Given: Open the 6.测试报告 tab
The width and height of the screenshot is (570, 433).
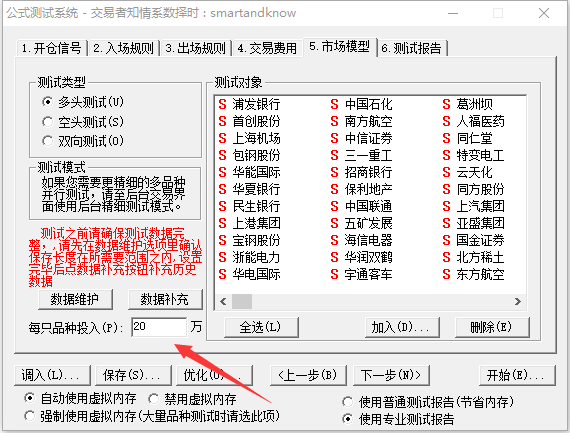Looking at the screenshot, I should (412, 48).
